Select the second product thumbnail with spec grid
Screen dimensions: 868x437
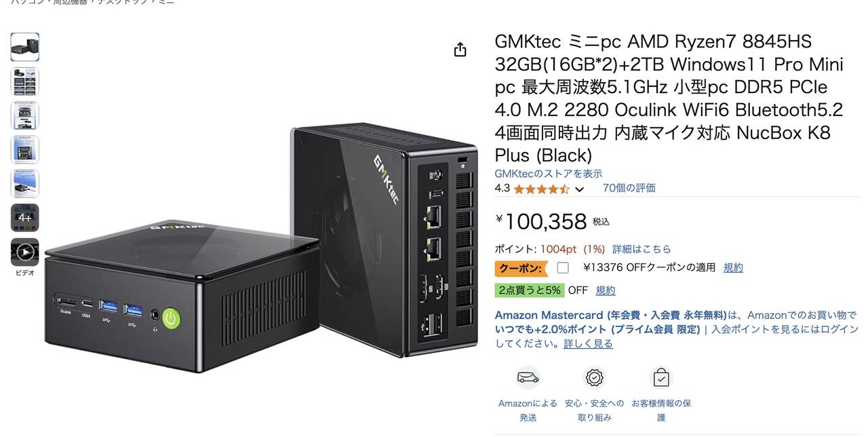click(25, 81)
